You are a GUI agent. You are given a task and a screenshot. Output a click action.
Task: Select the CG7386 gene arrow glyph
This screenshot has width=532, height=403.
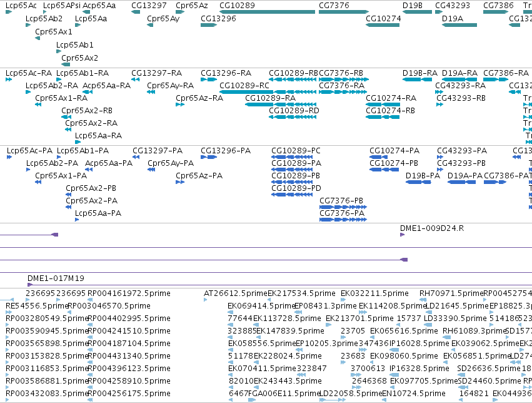496,12
